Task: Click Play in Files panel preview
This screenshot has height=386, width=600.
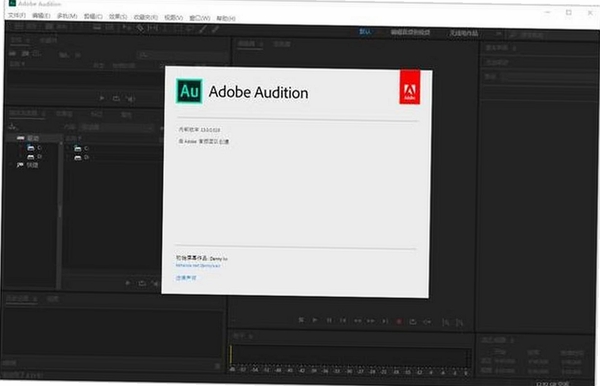Action: [101, 98]
